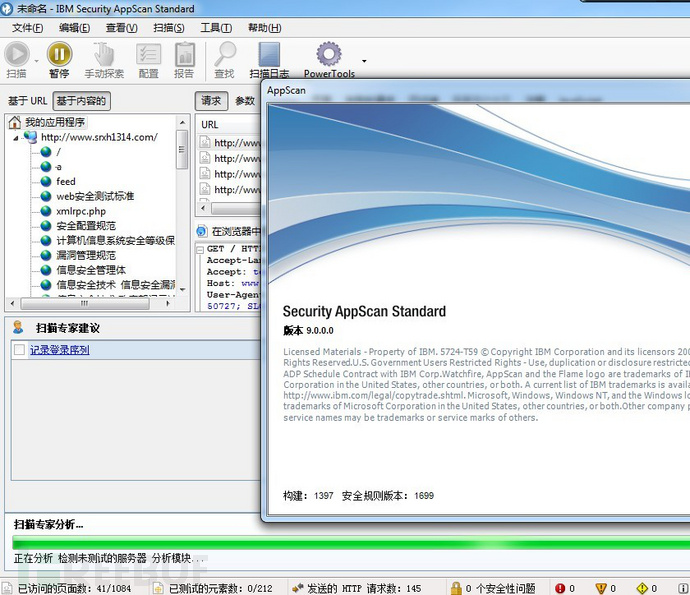Select the 请求 tab

tap(211, 101)
